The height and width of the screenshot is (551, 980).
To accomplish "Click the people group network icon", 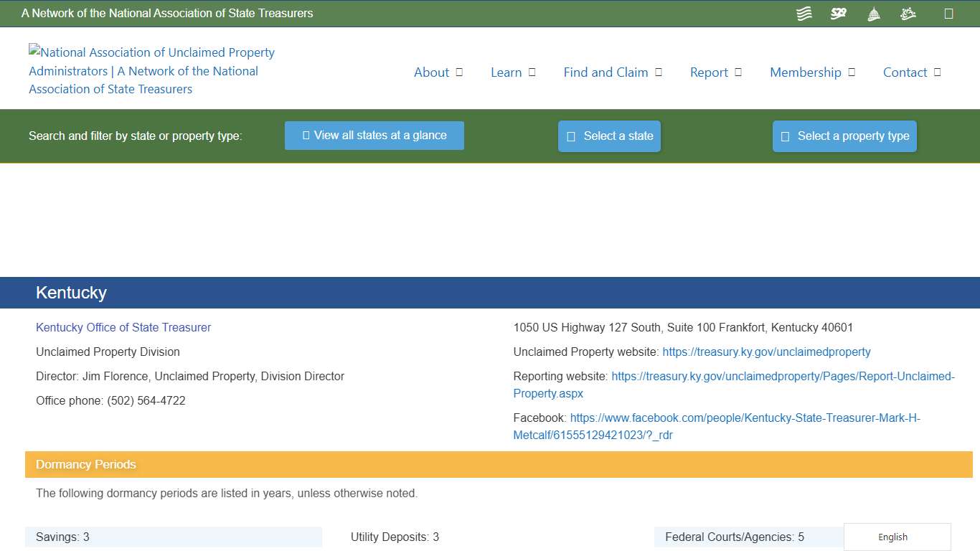I will point(908,13).
